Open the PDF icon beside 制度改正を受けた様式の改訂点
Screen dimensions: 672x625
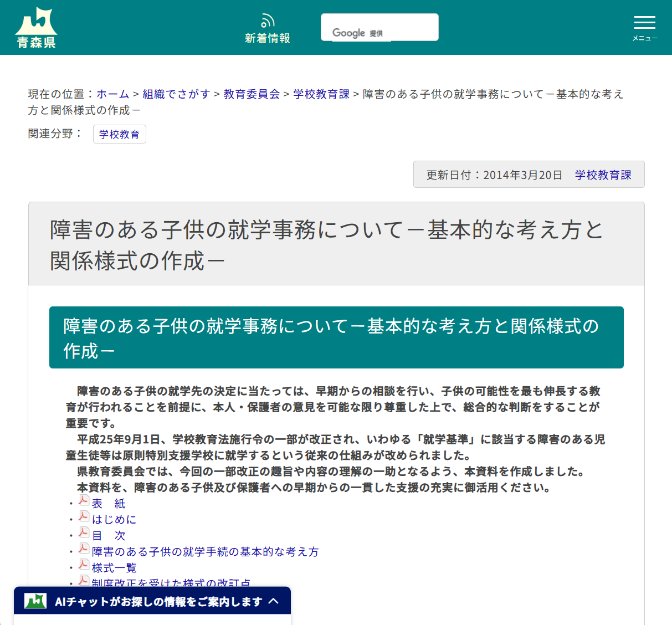coord(83,581)
